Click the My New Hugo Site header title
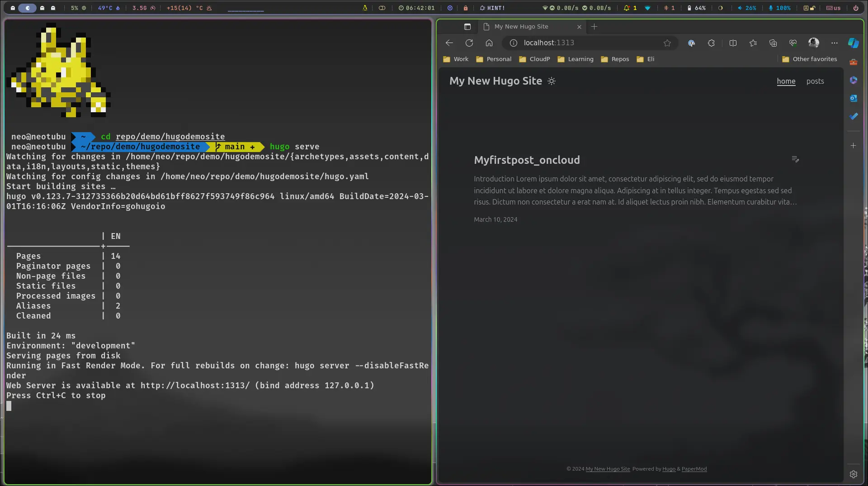This screenshot has width=868, height=486. [x=495, y=81]
